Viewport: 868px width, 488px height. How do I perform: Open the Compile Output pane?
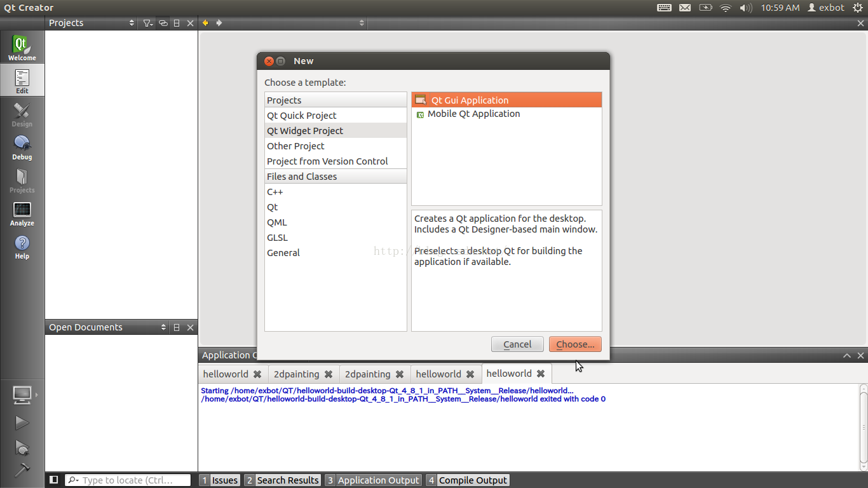(x=467, y=480)
